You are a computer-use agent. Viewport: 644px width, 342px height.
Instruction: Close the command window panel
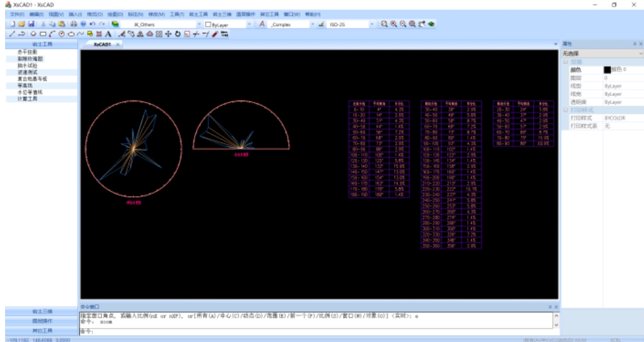(556, 306)
